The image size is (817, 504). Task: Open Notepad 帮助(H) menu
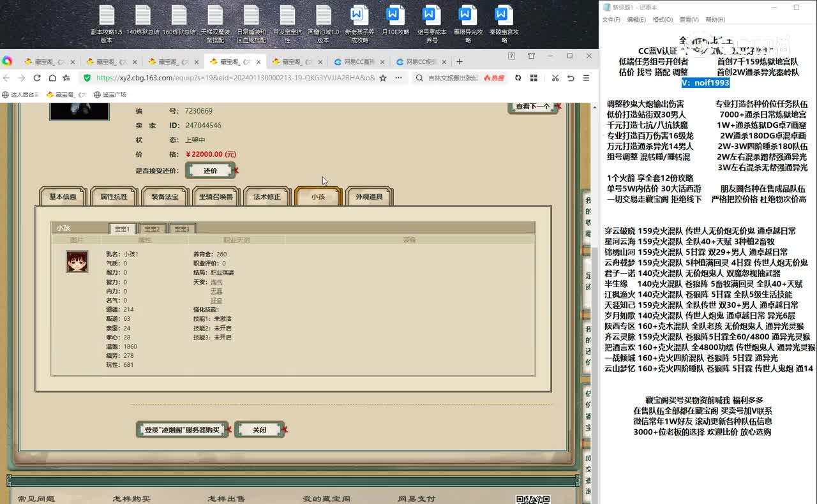tap(715, 20)
